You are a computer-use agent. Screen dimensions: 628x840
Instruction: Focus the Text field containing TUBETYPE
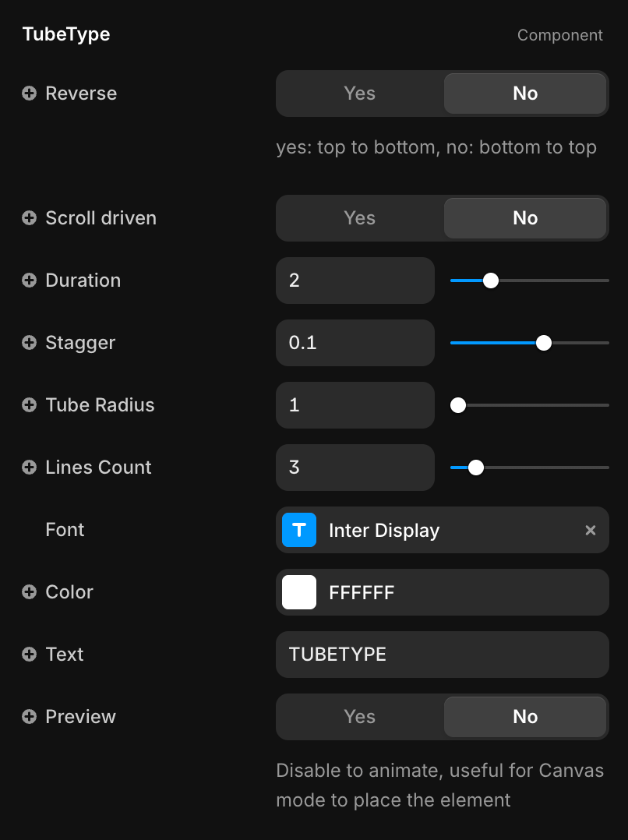[442, 655]
